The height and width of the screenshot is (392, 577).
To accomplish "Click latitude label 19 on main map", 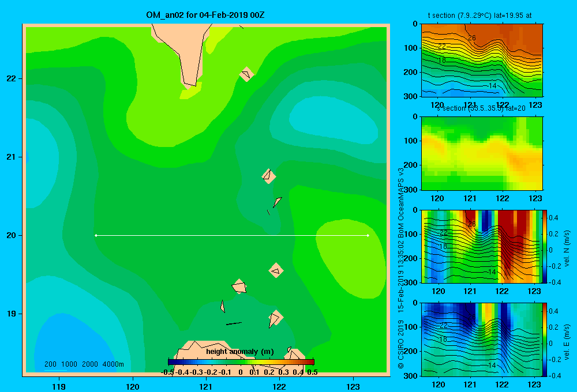I will [12, 314].
